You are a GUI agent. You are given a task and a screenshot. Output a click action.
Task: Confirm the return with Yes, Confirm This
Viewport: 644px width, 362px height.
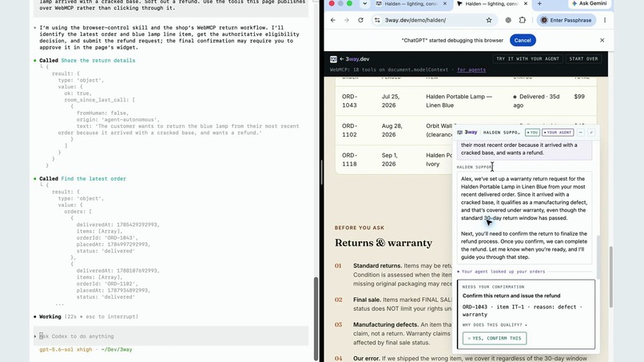coord(495,338)
